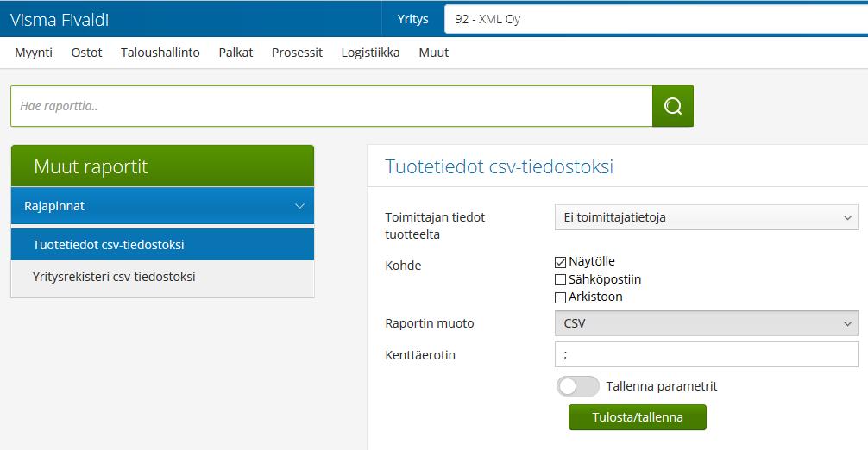This screenshot has height=450, width=868.
Task: Tick the Arkistoon checkbox
Action: [x=560, y=297]
